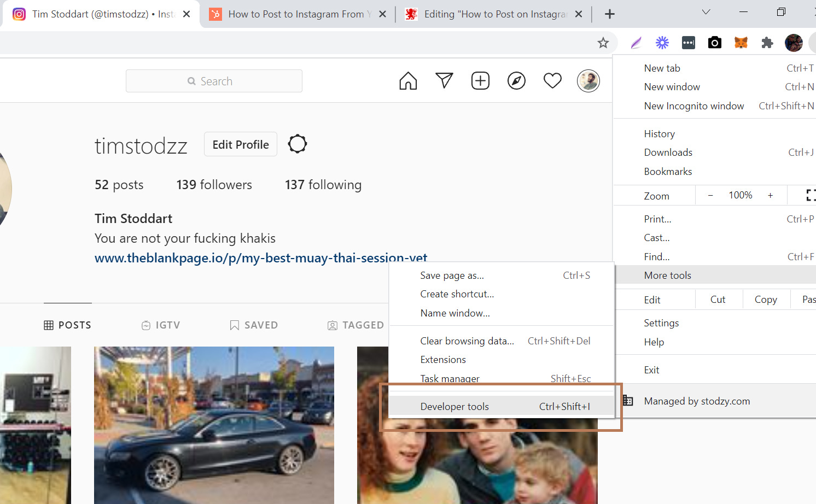
Task: Choose Clear browsing data... in submenu
Action: (502, 341)
